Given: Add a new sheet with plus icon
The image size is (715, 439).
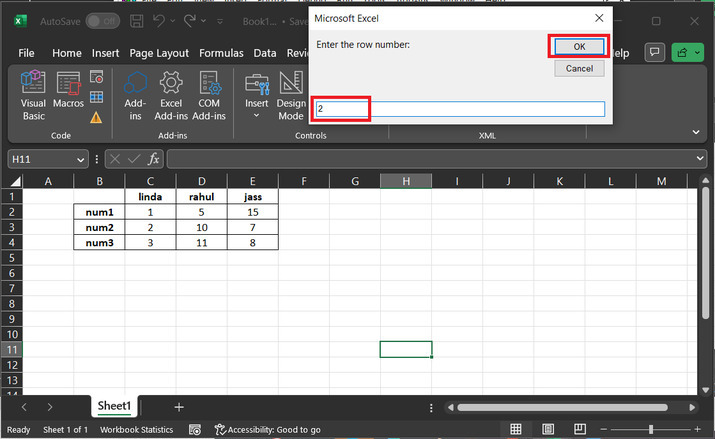Looking at the screenshot, I should [x=179, y=407].
